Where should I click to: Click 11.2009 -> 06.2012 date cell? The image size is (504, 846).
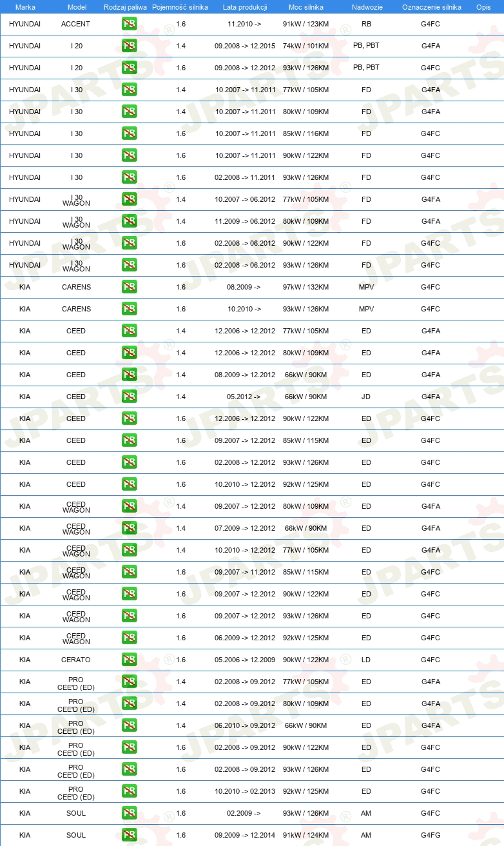pyautogui.click(x=245, y=221)
